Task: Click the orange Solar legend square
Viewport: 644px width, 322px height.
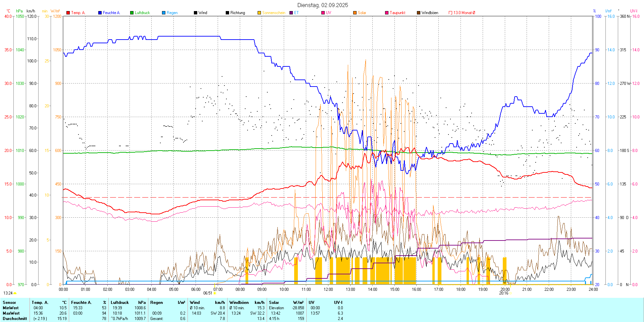Action: pyautogui.click(x=355, y=13)
